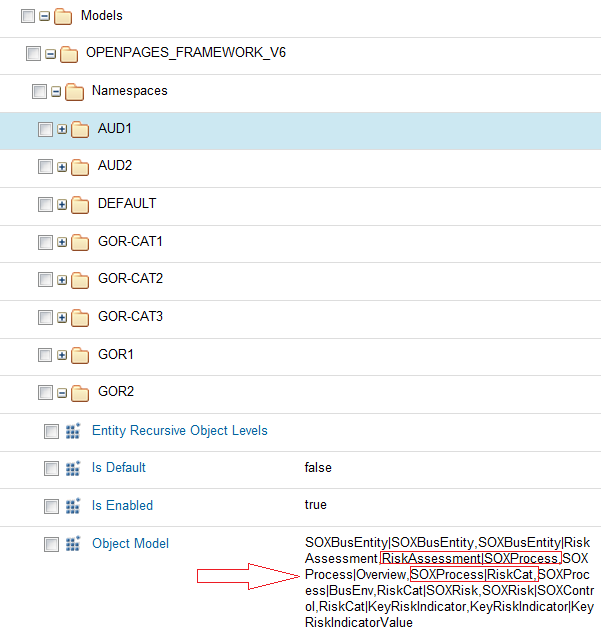
Task: Check the GOR1 checkbox
Action: pyautogui.click(x=45, y=355)
